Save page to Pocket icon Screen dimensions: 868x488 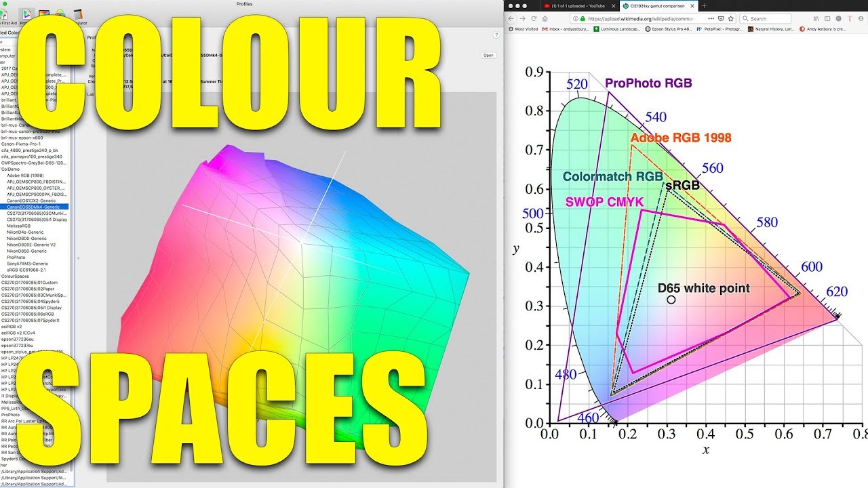point(721,19)
